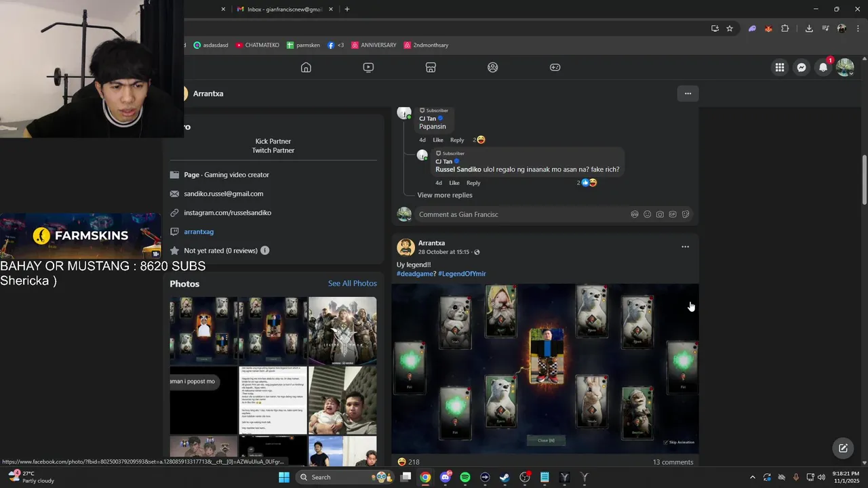
Task: Open Spotify from the taskbar
Action: coord(465,477)
